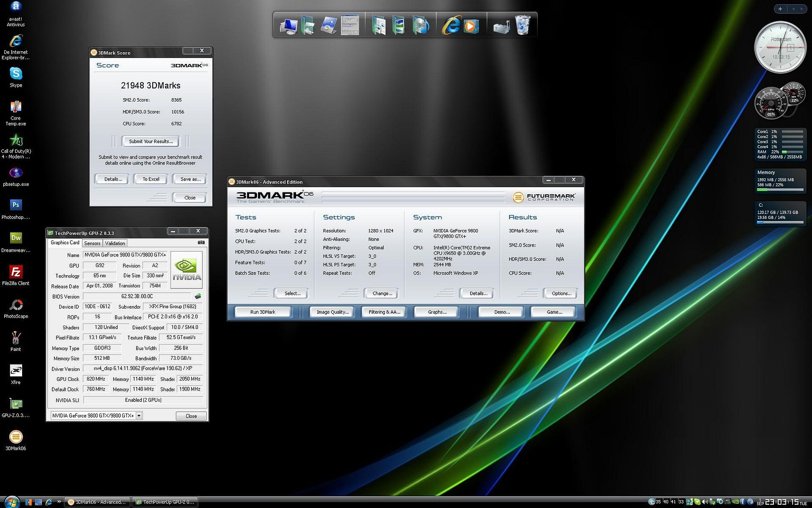Open De Internet Explorer desktop shortcut

click(x=16, y=47)
